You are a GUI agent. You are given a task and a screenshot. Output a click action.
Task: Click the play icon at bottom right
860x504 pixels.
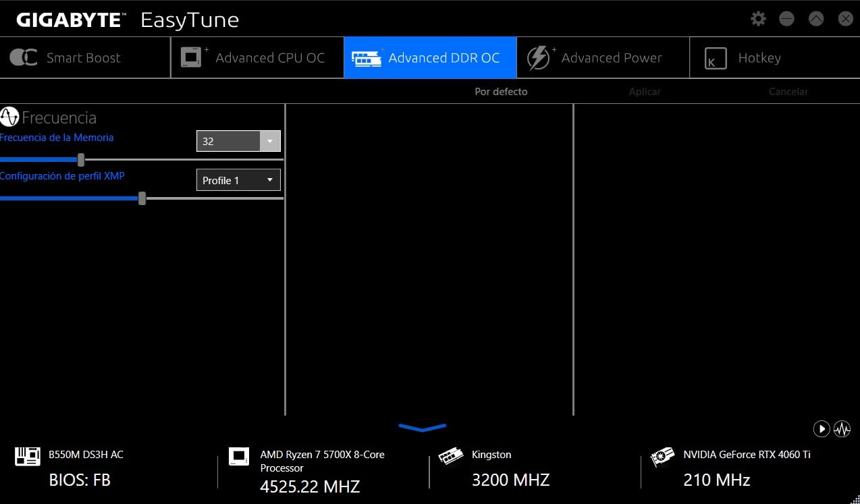[x=821, y=428]
